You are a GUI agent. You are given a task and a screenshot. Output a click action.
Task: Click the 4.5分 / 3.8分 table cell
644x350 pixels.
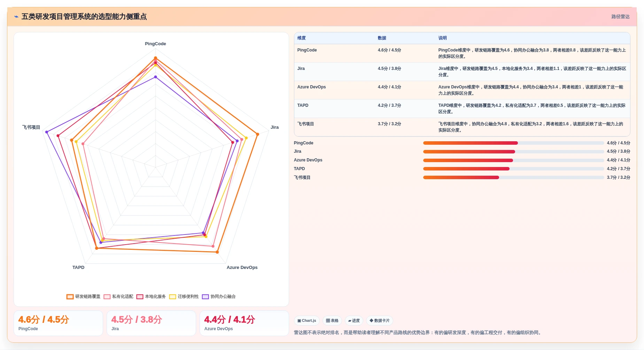(389, 69)
